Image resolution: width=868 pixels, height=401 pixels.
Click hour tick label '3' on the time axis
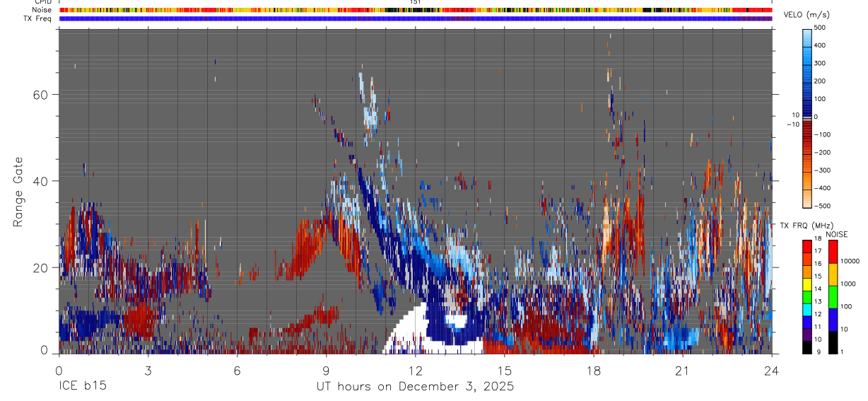pos(148,371)
